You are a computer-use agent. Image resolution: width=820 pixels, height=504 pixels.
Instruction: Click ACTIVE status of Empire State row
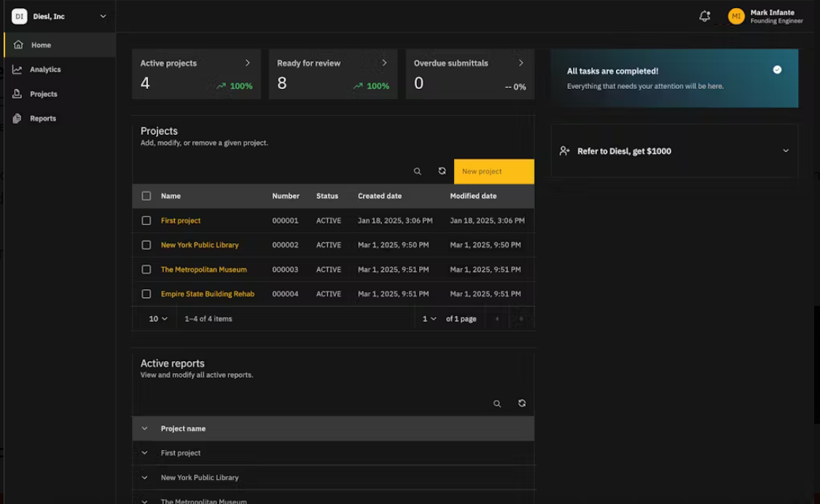329,294
